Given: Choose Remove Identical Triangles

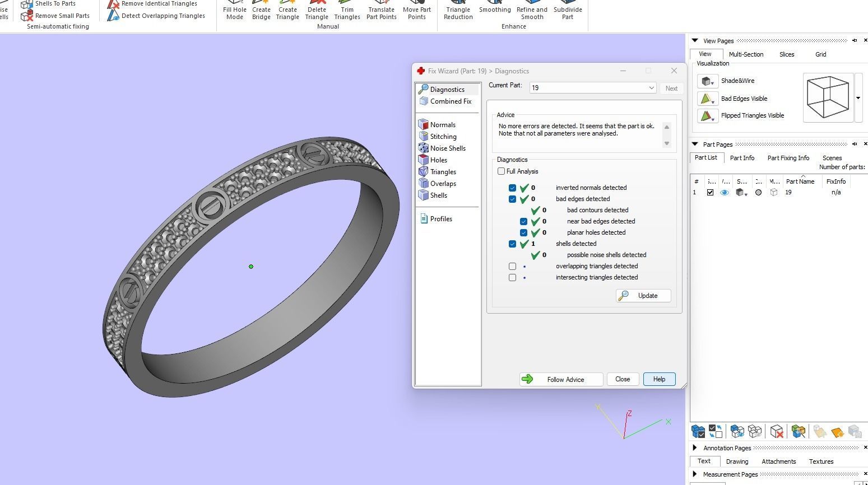Looking at the screenshot, I should click(152, 4).
